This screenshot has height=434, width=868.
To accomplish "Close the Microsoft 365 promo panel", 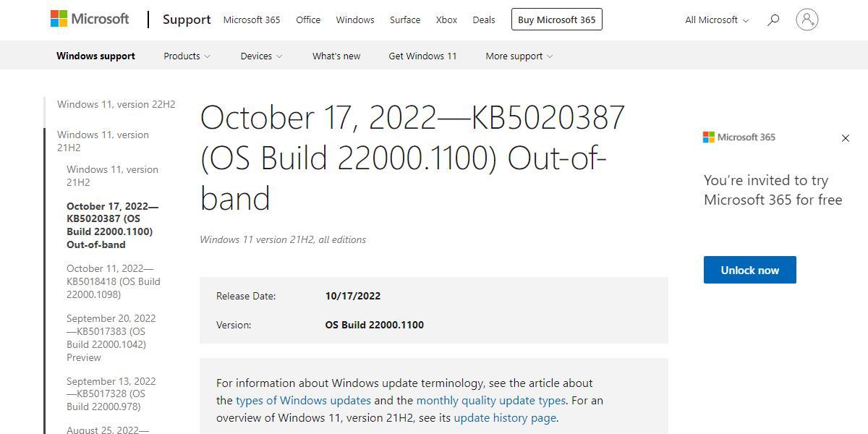I will (845, 138).
